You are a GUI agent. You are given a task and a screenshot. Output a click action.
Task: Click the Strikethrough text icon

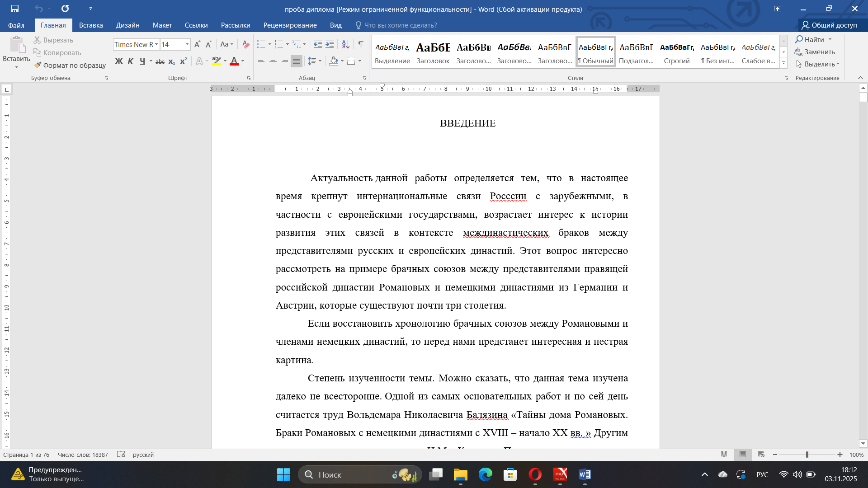pyautogui.click(x=160, y=61)
